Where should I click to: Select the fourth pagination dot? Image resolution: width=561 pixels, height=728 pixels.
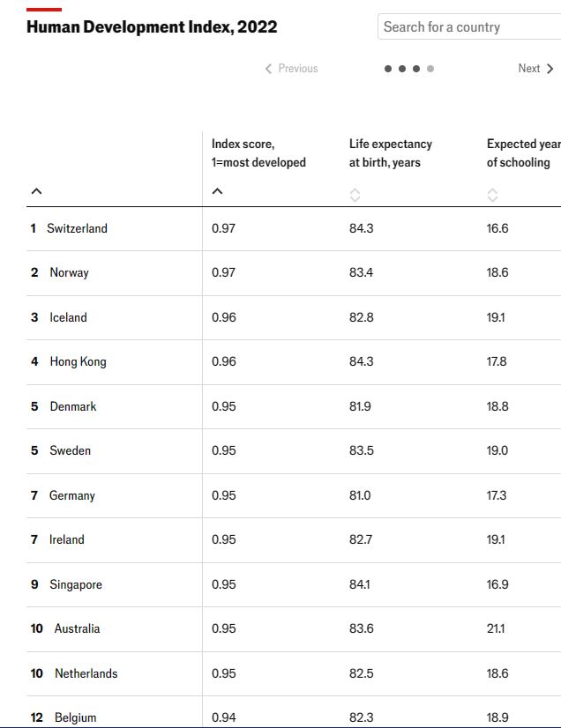pos(430,69)
